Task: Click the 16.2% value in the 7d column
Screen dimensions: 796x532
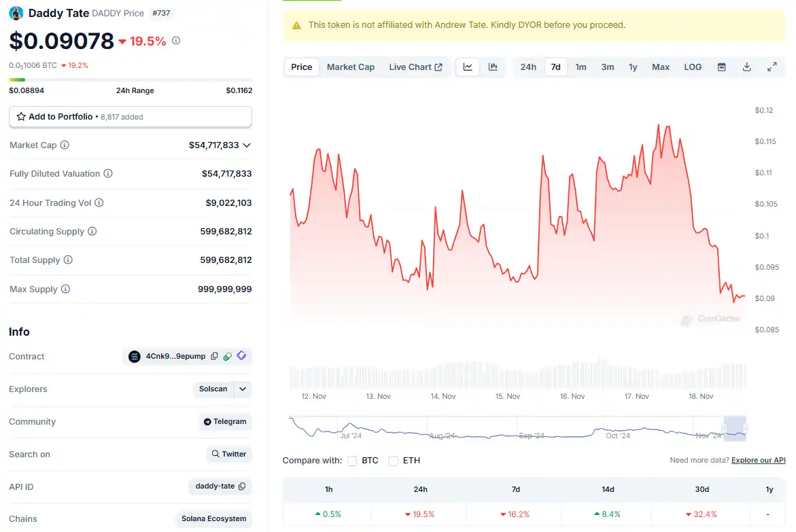Action: [x=515, y=514]
